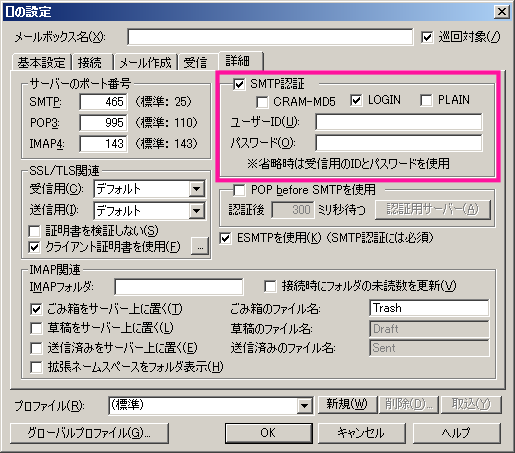The width and height of the screenshot is (515, 453).
Task: Close the settings dialog window
Action: 502,12
